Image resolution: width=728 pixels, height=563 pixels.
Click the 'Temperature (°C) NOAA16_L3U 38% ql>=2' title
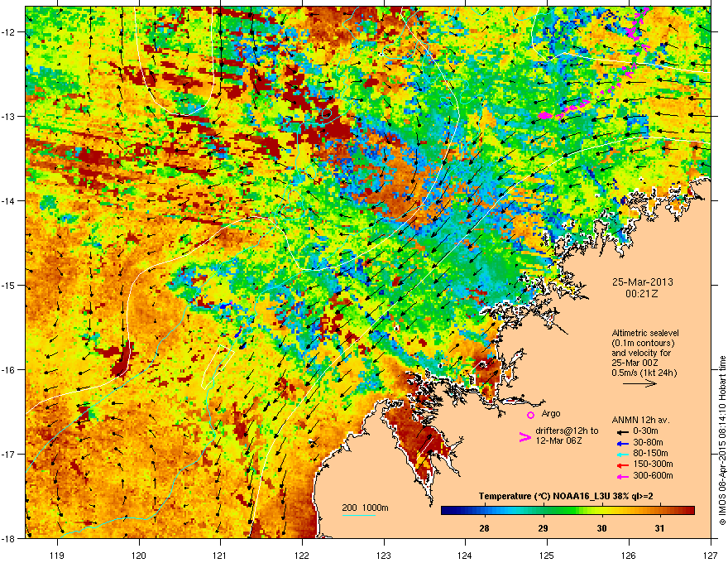click(566, 496)
